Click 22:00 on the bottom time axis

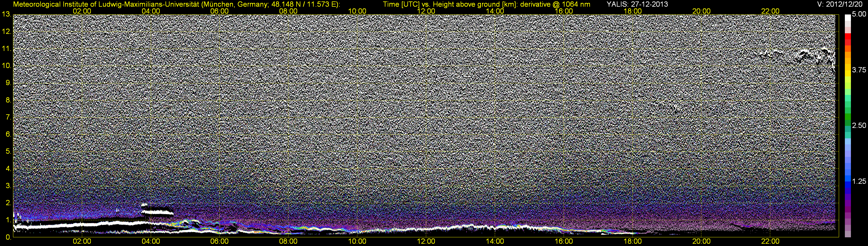click(x=770, y=242)
